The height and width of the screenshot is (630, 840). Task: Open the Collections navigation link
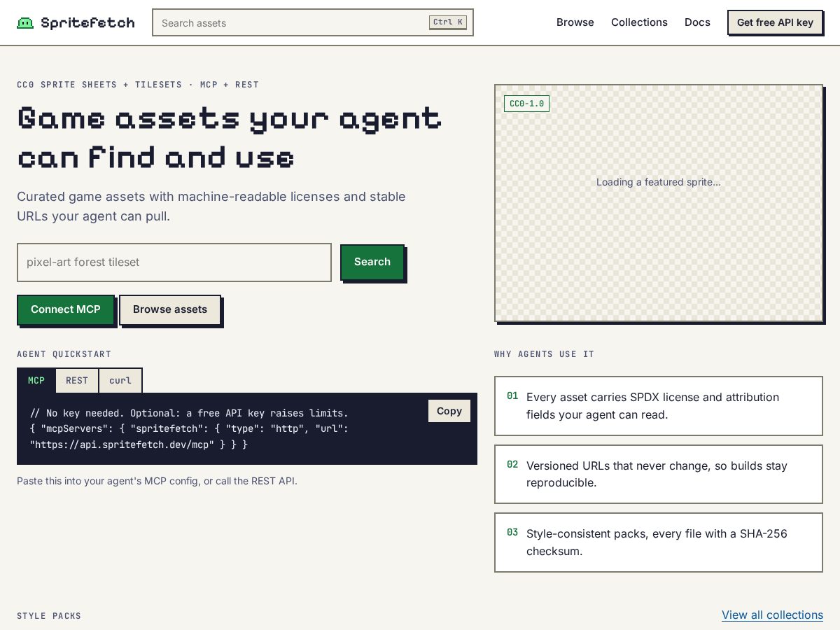(x=639, y=22)
